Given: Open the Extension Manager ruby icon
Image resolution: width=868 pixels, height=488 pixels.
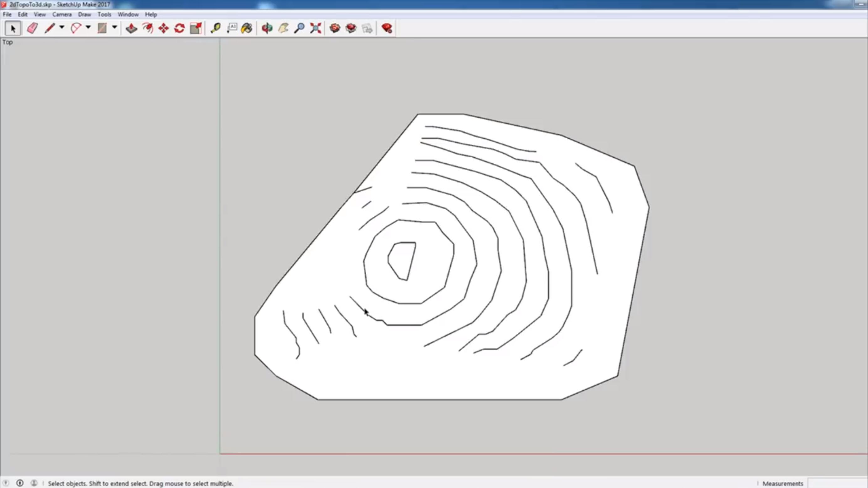Looking at the screenshot, I should [x=387, y=28].
